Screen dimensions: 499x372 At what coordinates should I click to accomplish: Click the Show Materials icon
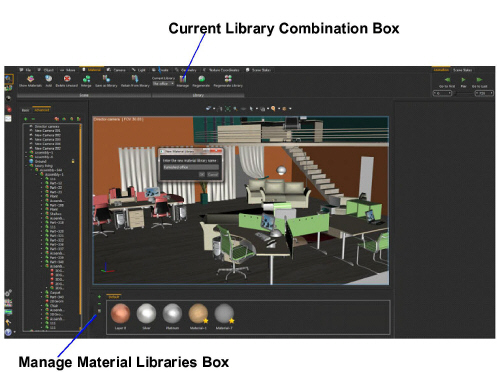click(30, 79)
